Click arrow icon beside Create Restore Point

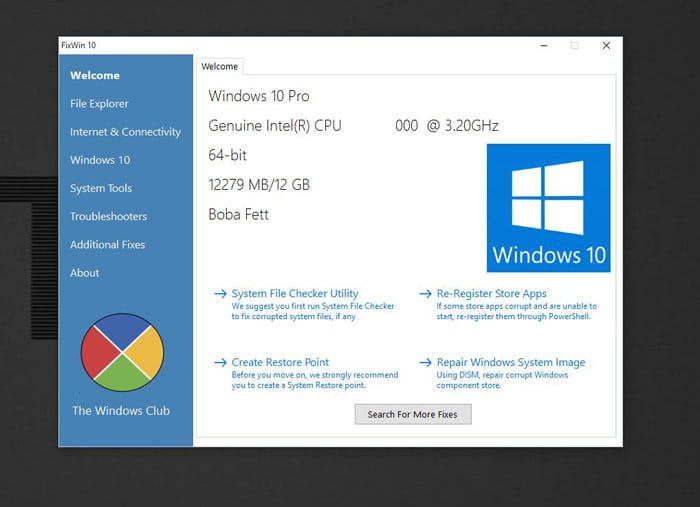(220, 362)
